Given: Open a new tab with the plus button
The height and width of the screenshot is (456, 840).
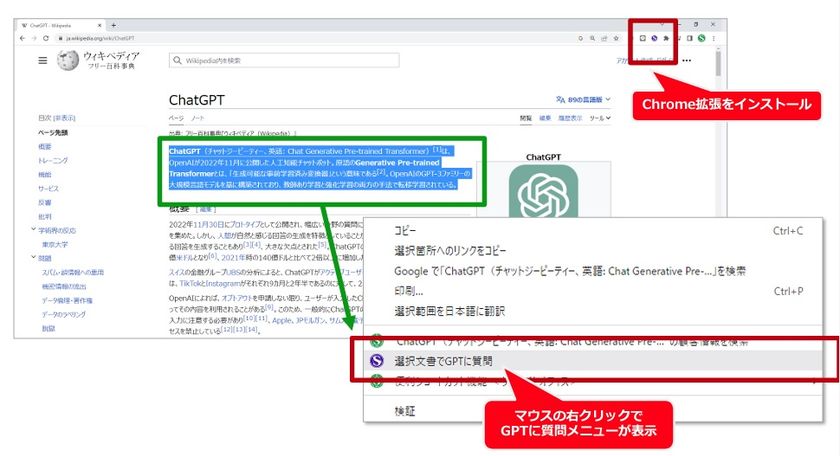Looking at the screenshot, I should pyautogui.click(x=114, y=25).
